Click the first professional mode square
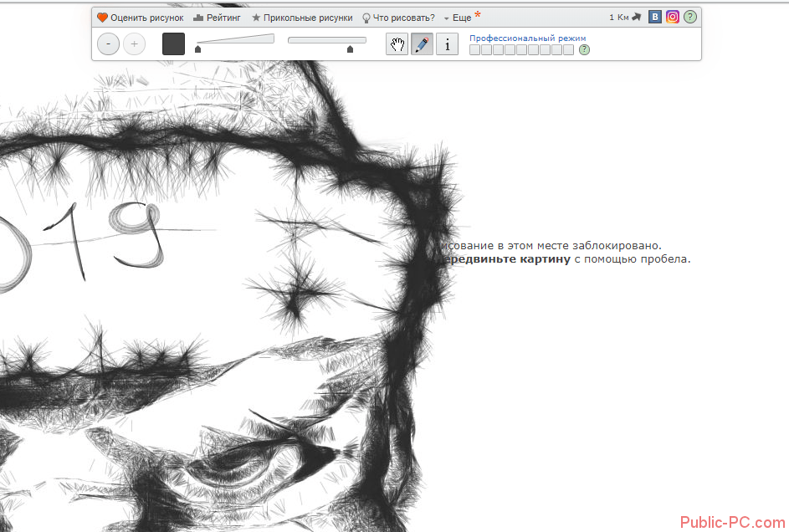Viewport: 789px width, 532px height. tap(474, 50)
